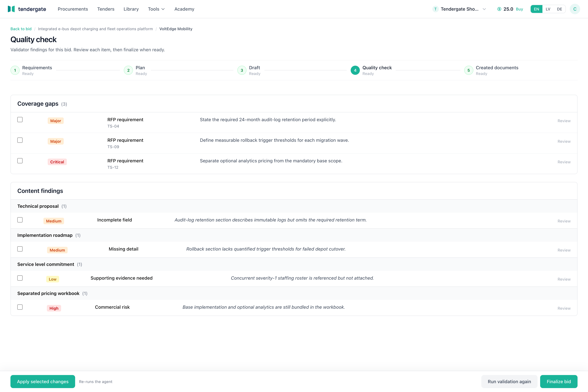The width and height of the screenshot is (588, 392).
Task: Click the Content findings heading
Action: tap(40, 191)
